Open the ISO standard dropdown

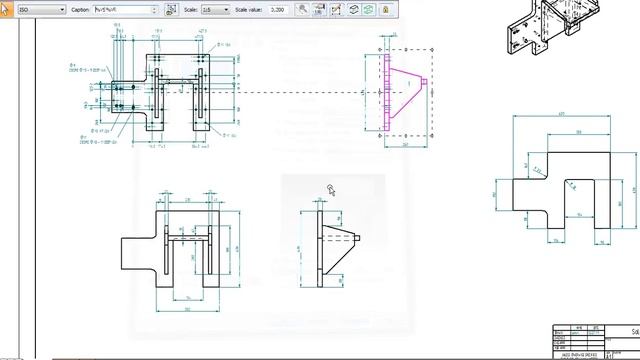[41, 9]
